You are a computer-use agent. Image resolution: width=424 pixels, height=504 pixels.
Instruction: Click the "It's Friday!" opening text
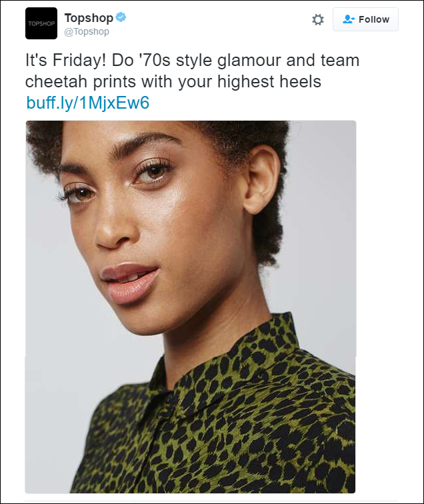coord(65,60)
